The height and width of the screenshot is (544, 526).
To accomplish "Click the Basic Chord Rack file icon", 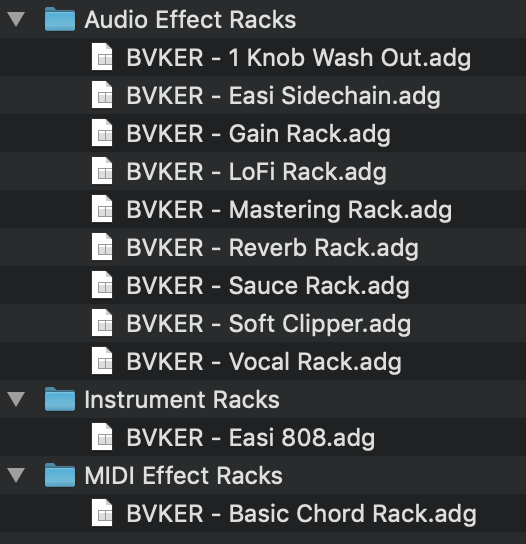I will coord(102,513).
